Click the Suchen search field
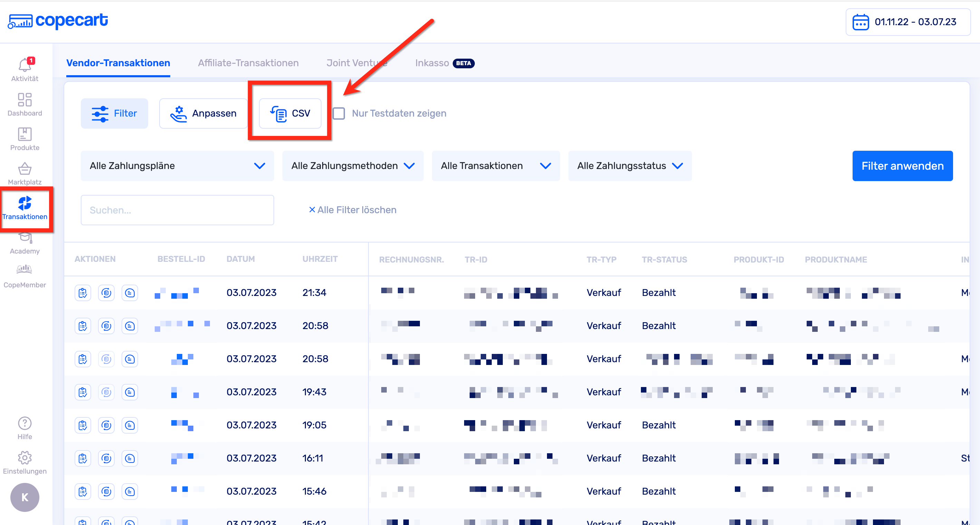The height and width of the screenshot is (525, 980). 177,210
